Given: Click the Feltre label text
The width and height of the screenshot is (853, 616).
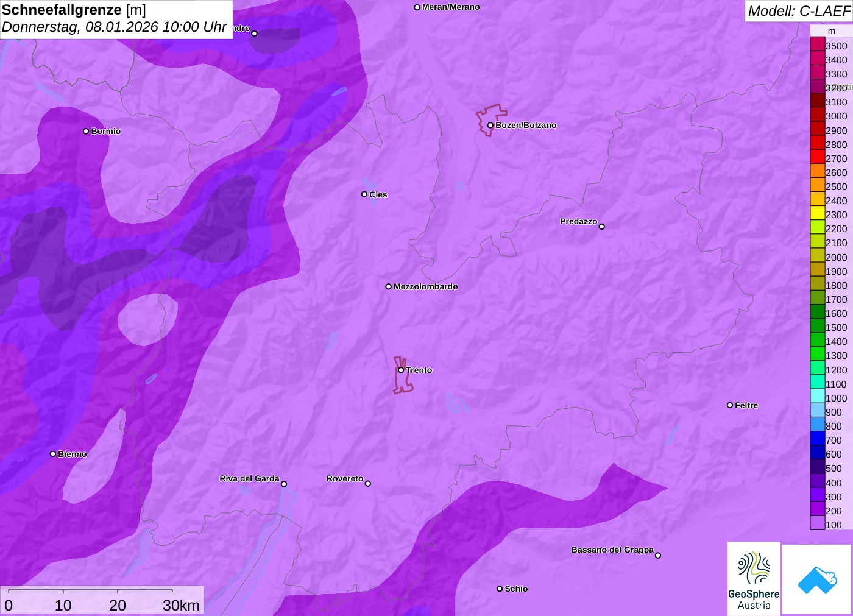Looking at the screenshot, I should point(746,405).
